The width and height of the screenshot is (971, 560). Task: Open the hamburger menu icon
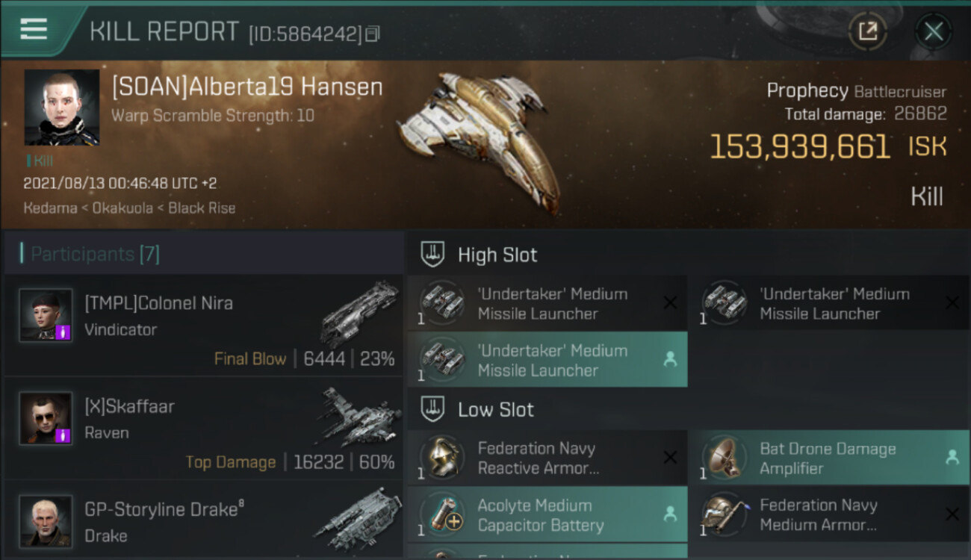pos(34,29)
